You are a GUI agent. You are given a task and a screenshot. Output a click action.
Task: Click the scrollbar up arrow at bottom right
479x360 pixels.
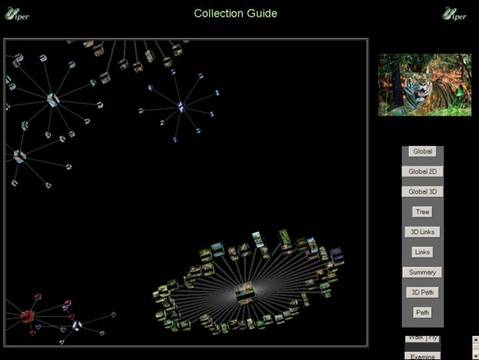[476, 340]
